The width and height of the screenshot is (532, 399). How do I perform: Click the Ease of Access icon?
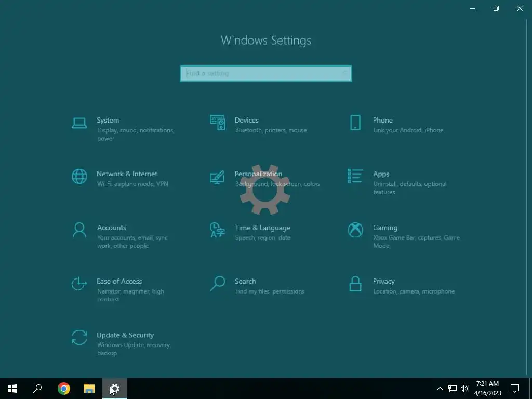[x=79, y=284]
